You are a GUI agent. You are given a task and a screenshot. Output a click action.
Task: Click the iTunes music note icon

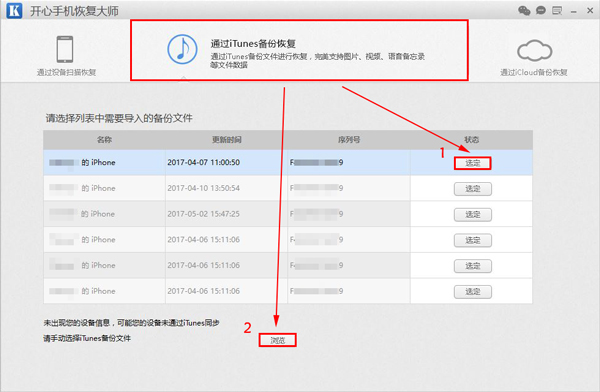coord(182,49)
